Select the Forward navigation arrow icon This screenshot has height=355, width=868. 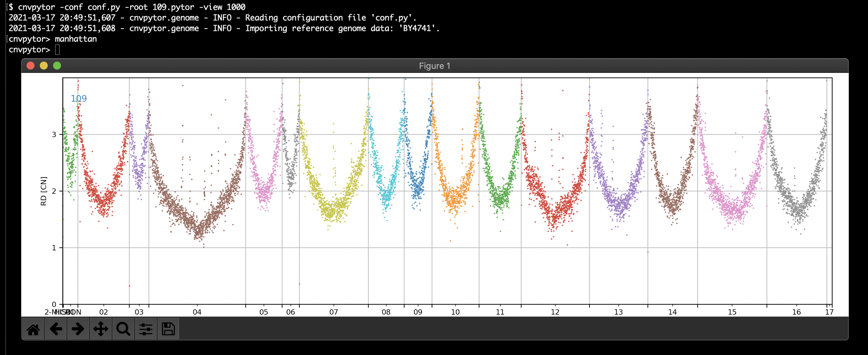[x=78, y=329]
